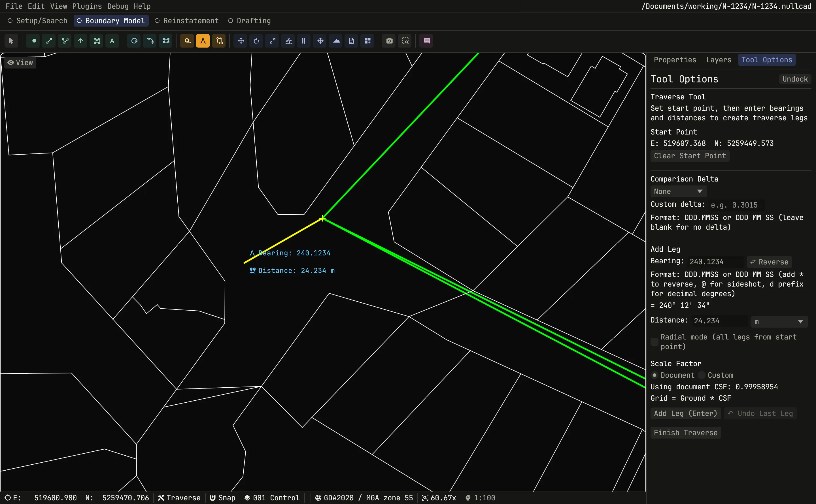Screen dimensions: 816x504
Task: Open the distance unit 'm' dropdown
Action: click(x=779, y=322)
